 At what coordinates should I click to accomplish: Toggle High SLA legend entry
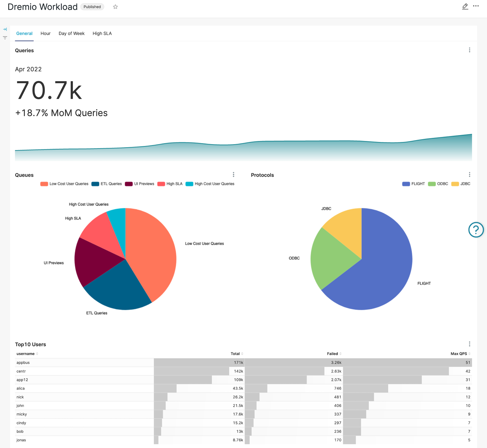[x=170, y=184]
